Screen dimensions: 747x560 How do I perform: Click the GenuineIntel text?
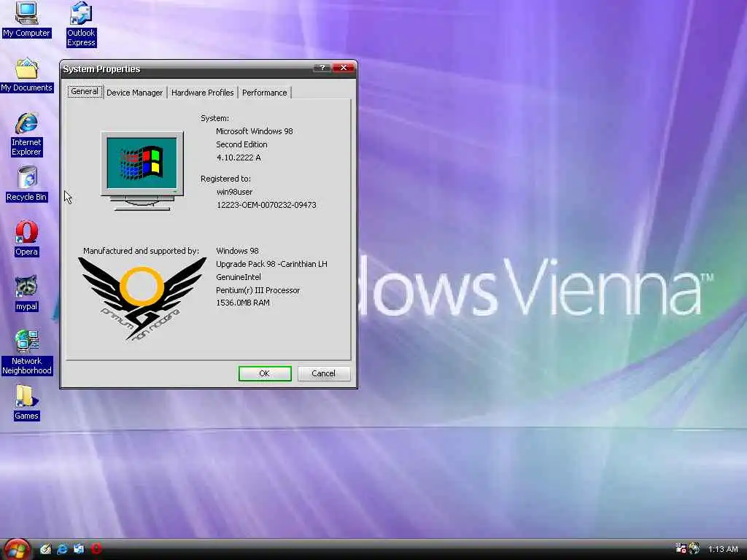tap(239, 276)
